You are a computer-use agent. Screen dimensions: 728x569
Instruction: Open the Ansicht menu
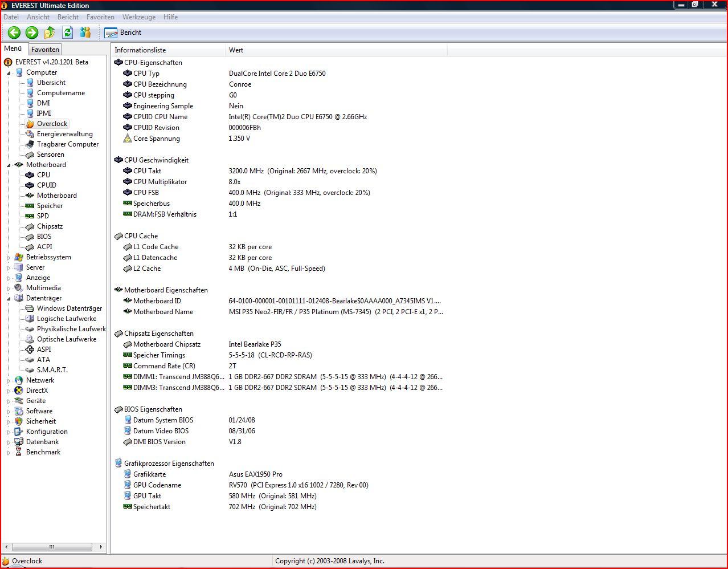pos(38,17)
